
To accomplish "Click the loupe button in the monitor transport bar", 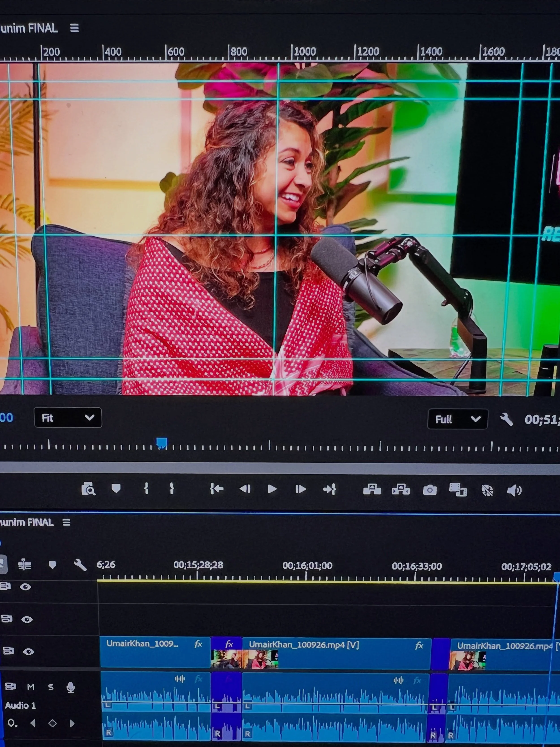I will pos(88,489).
